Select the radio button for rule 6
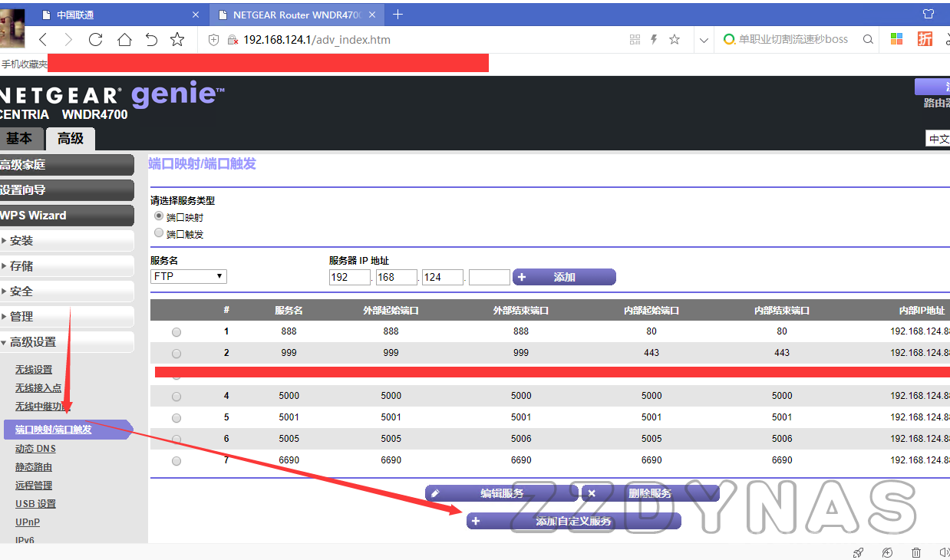 pyautogui.click(x=176, y=440)
